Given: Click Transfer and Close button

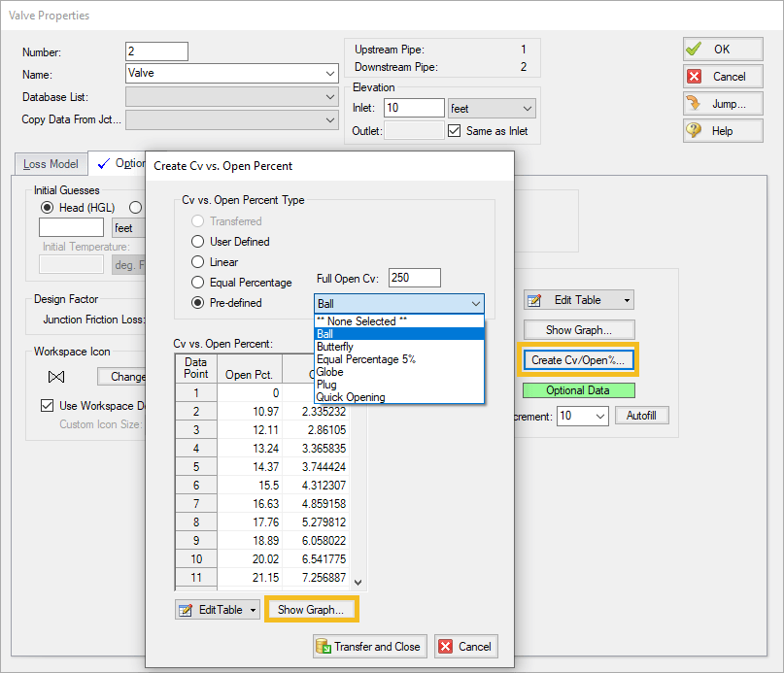Looking at the screenshot, I should click(370, 647).
